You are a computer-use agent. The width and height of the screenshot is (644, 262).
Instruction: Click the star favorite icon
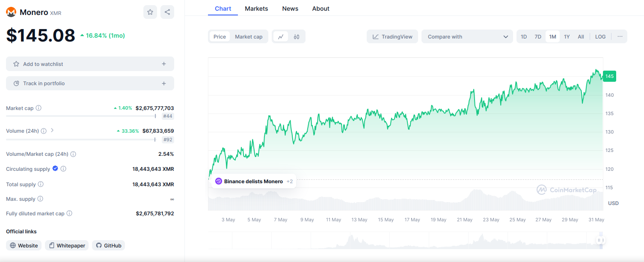(150, 12)
